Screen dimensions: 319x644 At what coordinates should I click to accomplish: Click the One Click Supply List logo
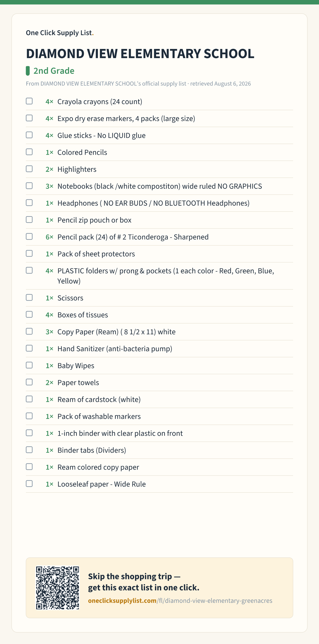coord(60,33)
